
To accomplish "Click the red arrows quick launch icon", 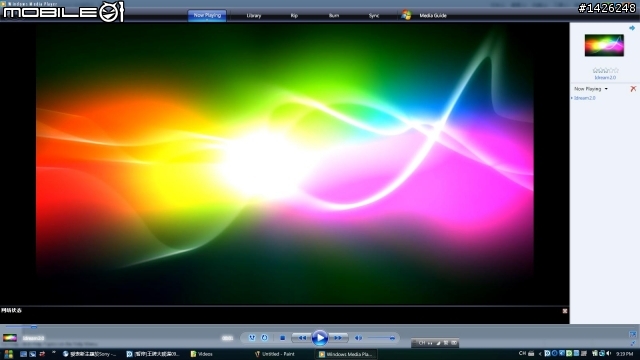I will [42, 354].
